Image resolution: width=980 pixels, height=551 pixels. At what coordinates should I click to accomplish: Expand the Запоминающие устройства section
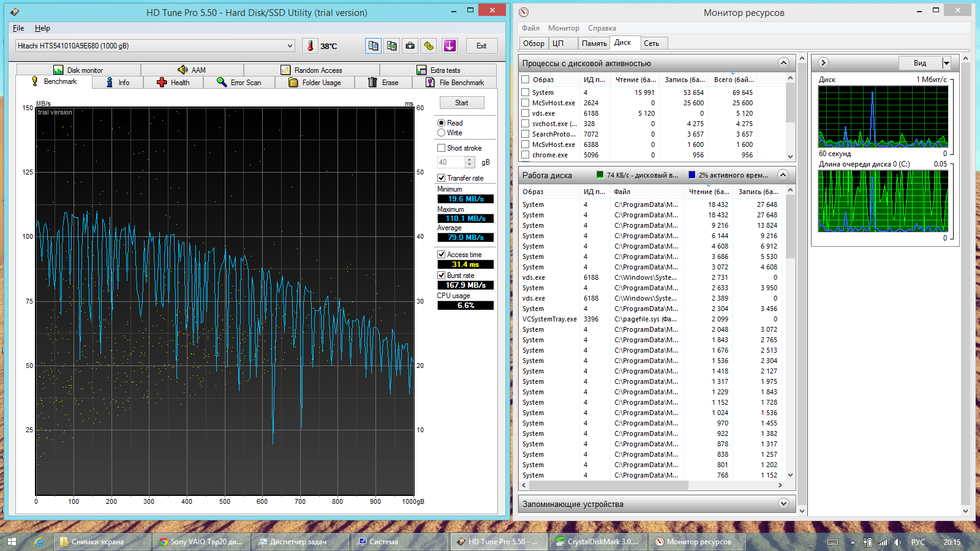click(x=783, y=504)
